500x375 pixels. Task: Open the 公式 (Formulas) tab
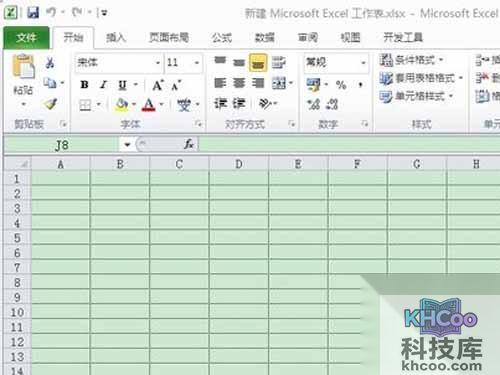point(222,37)
